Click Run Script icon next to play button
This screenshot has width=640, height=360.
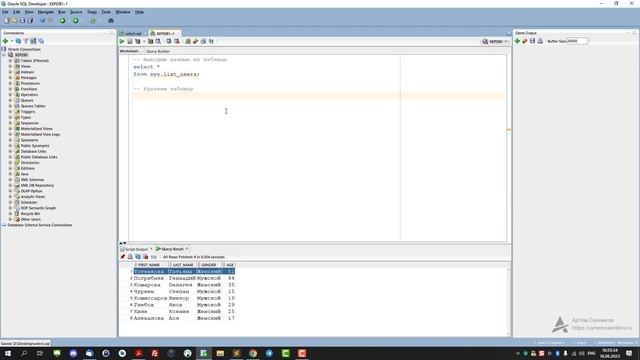click(130, 41)
